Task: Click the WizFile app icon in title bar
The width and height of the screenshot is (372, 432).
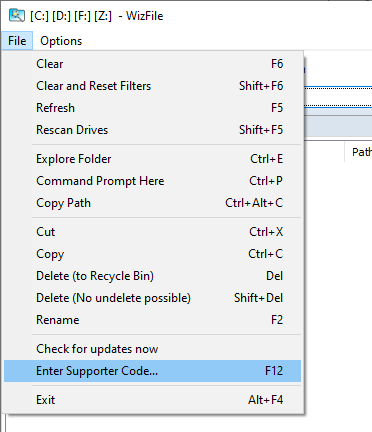Action: (17, 16)
